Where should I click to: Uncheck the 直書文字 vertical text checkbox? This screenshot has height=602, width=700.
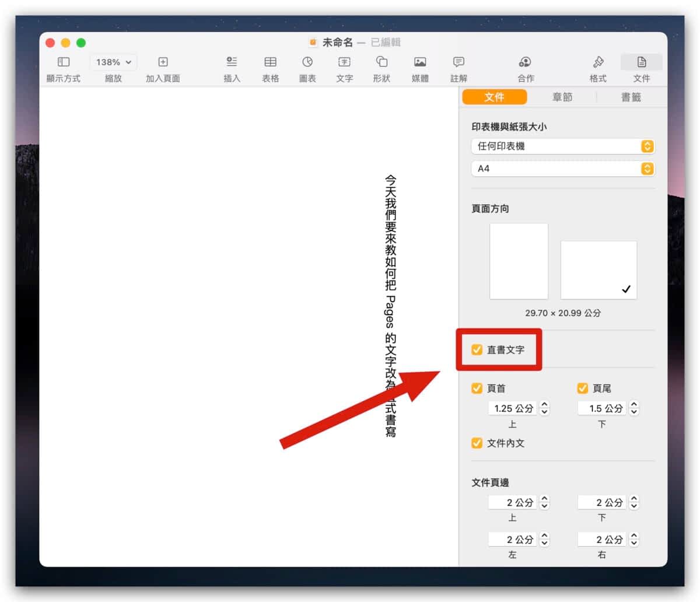(x=477, y=350)
